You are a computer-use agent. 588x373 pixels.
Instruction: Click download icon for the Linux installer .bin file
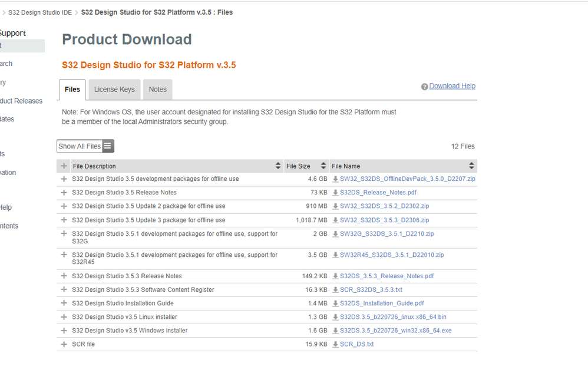[x=333, y=316]
